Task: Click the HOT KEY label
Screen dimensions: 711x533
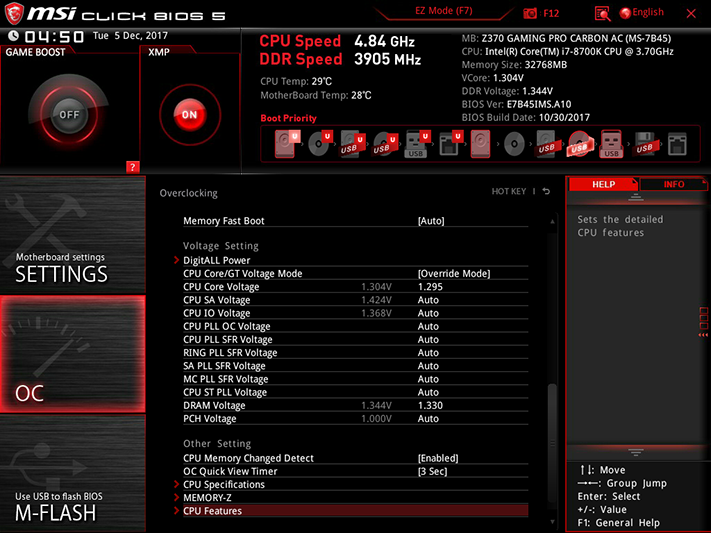Action: (x=509, y=191)
